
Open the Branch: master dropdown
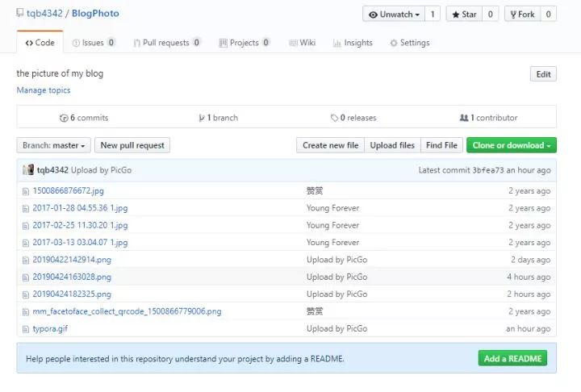[x=54, y=145]
